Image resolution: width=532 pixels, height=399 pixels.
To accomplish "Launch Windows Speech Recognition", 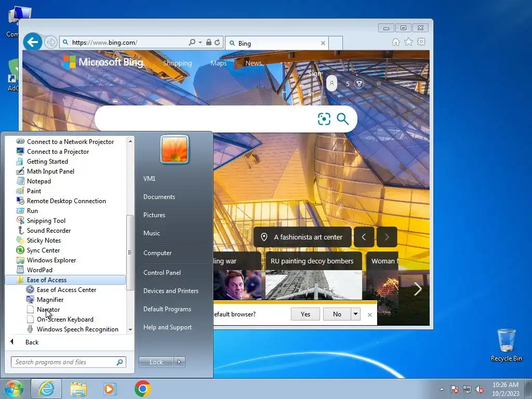I will click(x=73, y=329).
